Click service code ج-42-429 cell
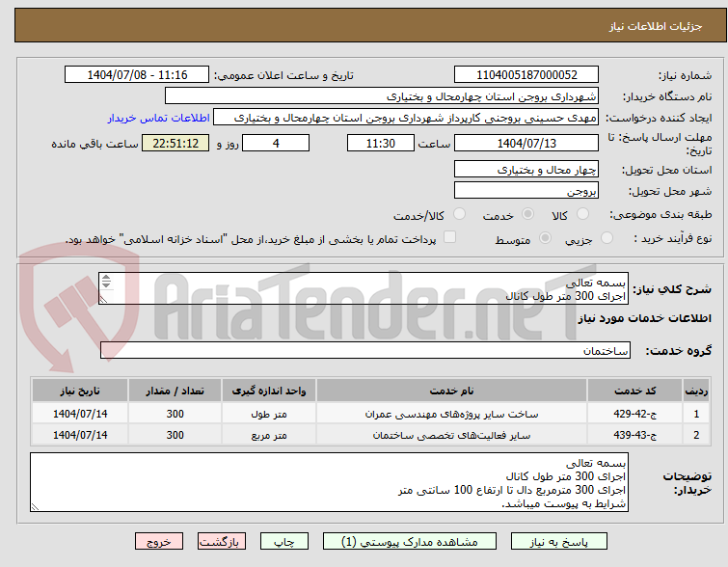 [634, 414]
